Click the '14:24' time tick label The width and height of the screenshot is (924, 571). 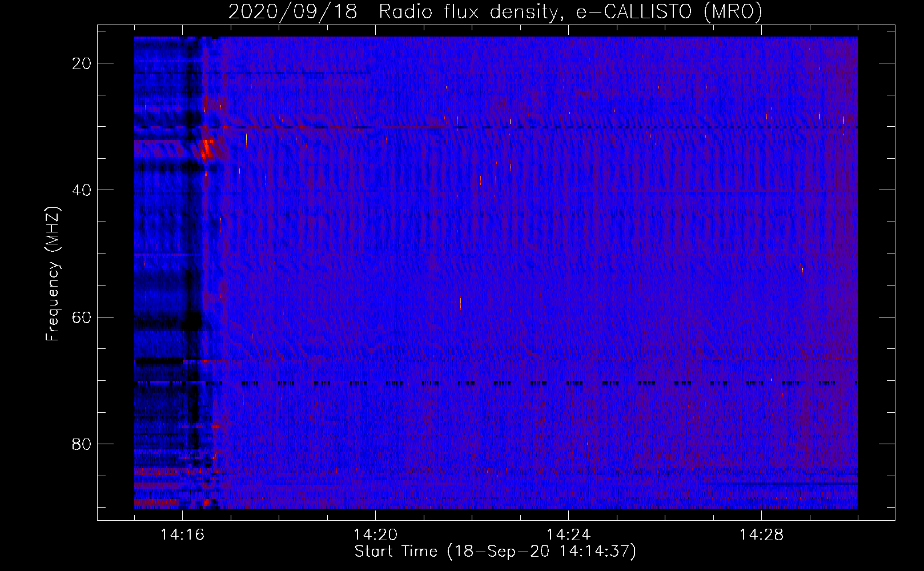pyautogui.click(x=568, y=535)
